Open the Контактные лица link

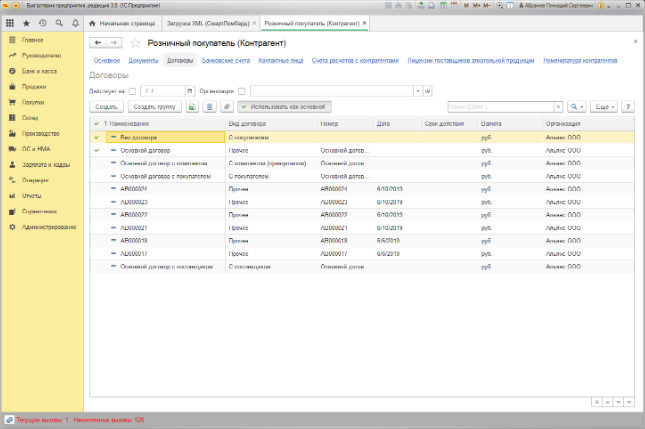281,60
